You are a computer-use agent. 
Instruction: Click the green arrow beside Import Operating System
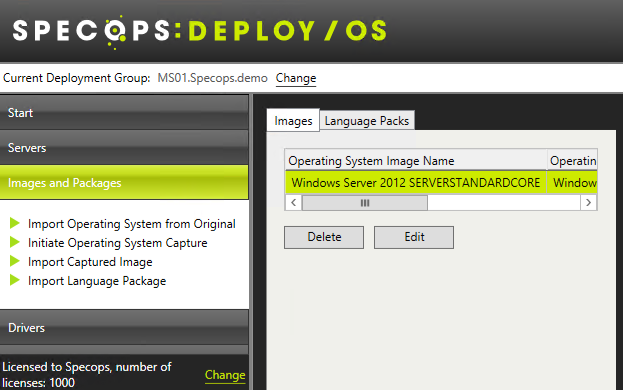15,223
